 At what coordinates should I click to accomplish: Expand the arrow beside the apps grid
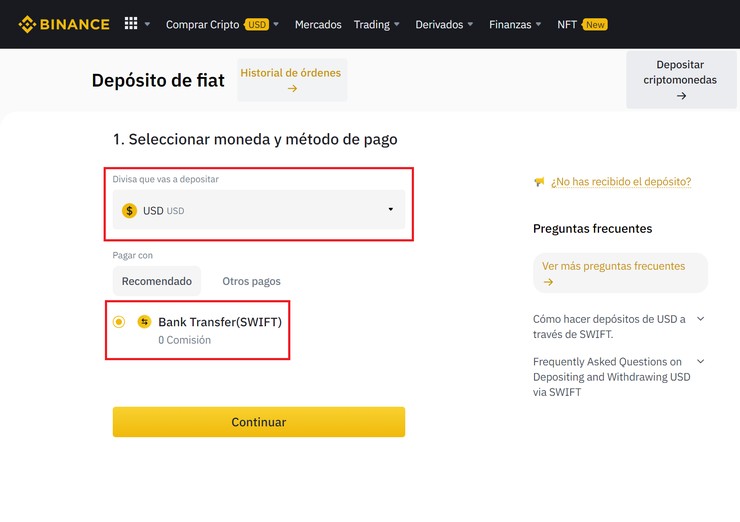point(147,24)
